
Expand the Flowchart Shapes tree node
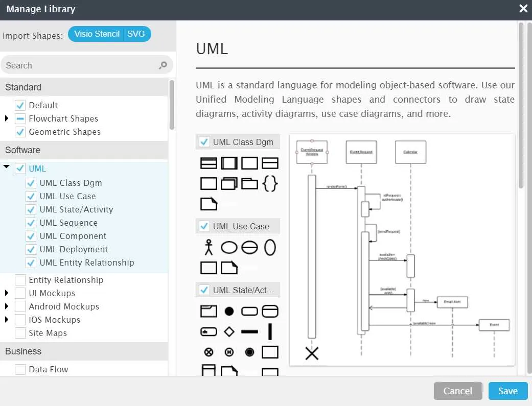7,118
